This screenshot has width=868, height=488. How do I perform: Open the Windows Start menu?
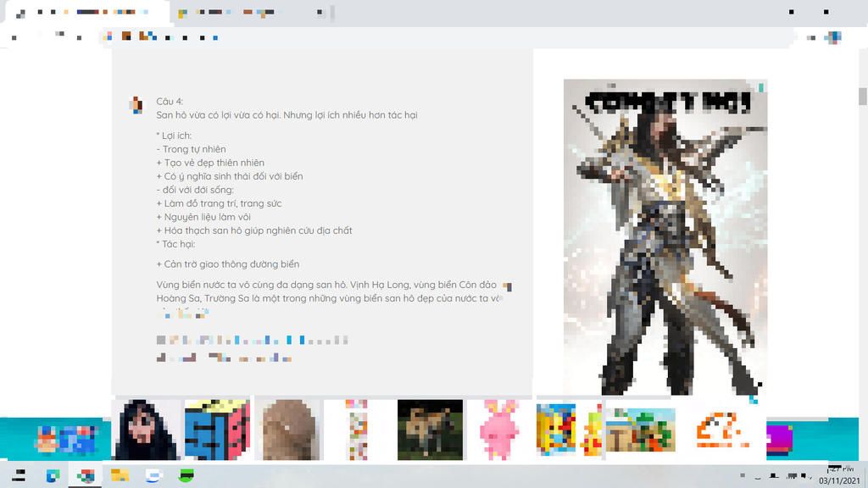(19, 475)
